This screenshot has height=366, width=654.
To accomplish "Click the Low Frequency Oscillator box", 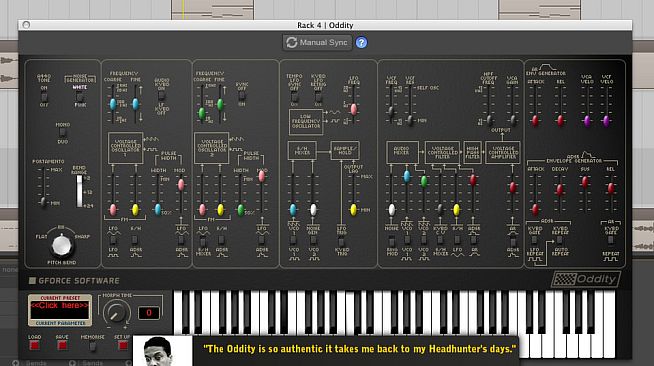I will (x=306, y=122).
